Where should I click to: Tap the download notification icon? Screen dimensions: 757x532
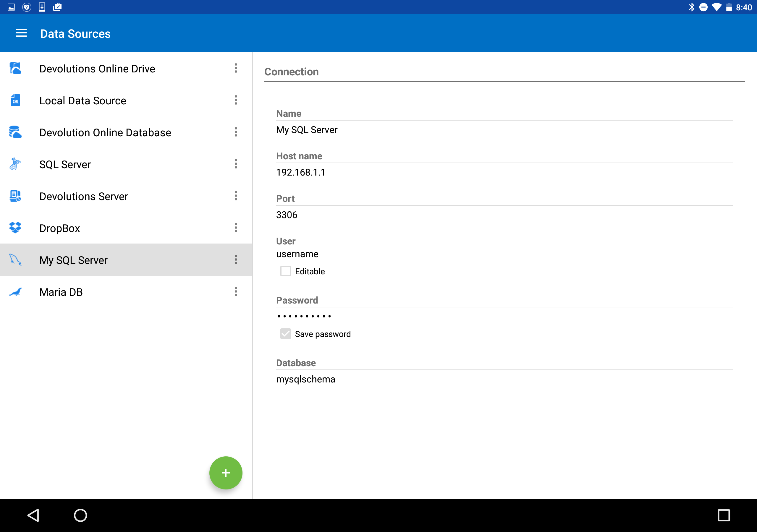tap(42, 7)
